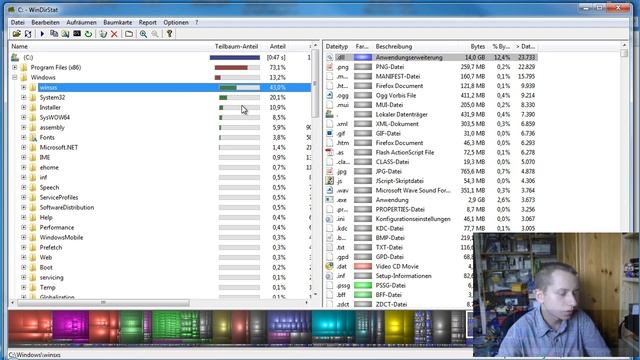Expand the winsxs folder node
This screenshot has height=360, width=640.
pyautogui.click(x=24, y=87)
